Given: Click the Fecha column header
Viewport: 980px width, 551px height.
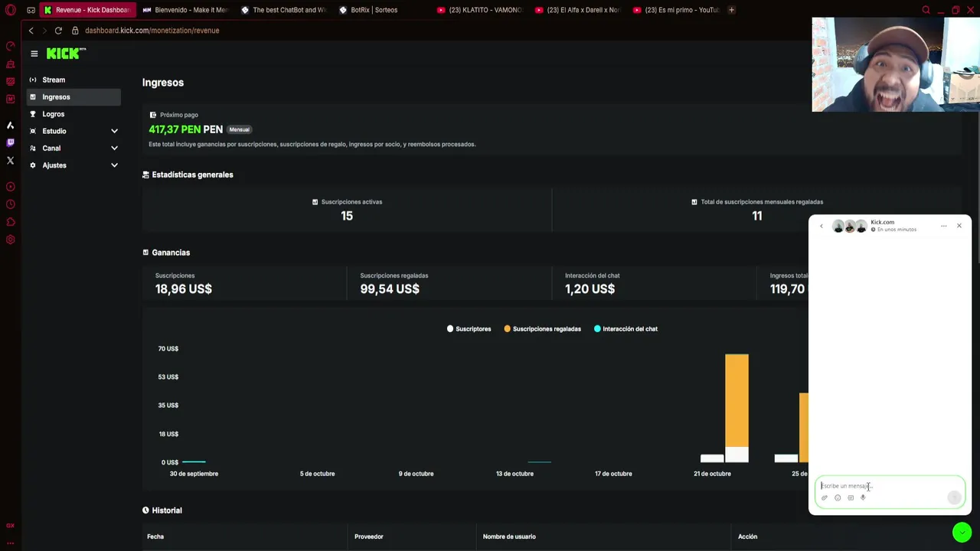Looking at the screenshot, I should (155, 536).
